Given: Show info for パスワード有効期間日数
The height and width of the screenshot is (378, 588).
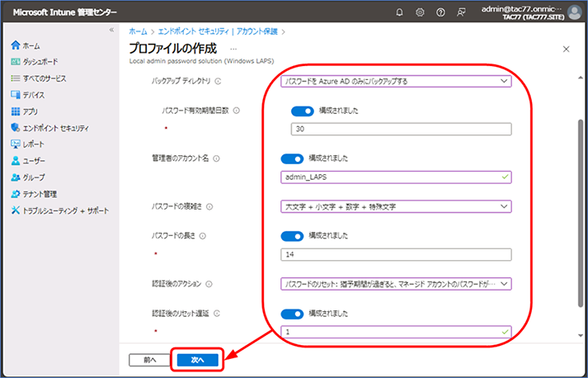Looking at the screenshot, I should pos(236,111).
